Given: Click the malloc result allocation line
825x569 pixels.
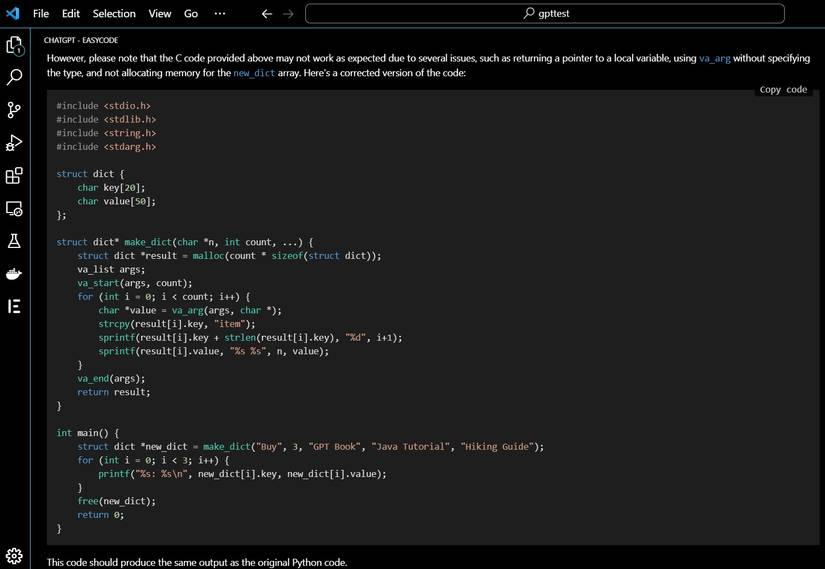Looking at the screenshot, I should (x=229, y=256).
